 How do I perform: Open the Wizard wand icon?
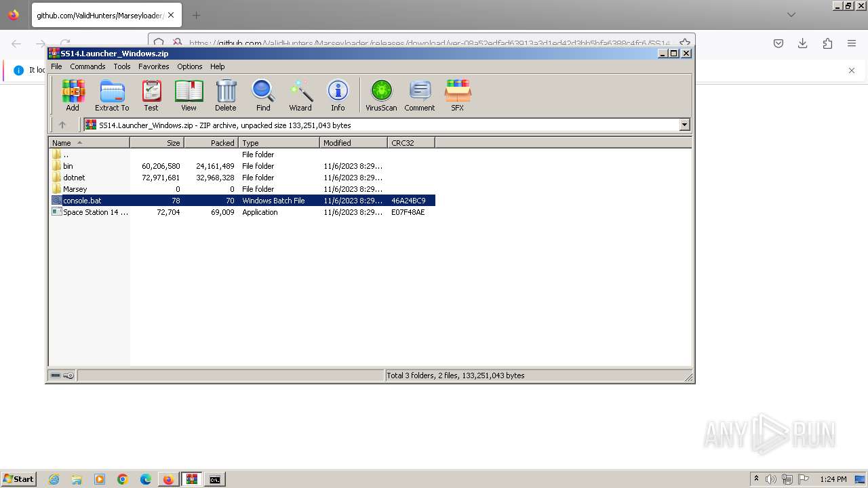(x=300, y=95)
